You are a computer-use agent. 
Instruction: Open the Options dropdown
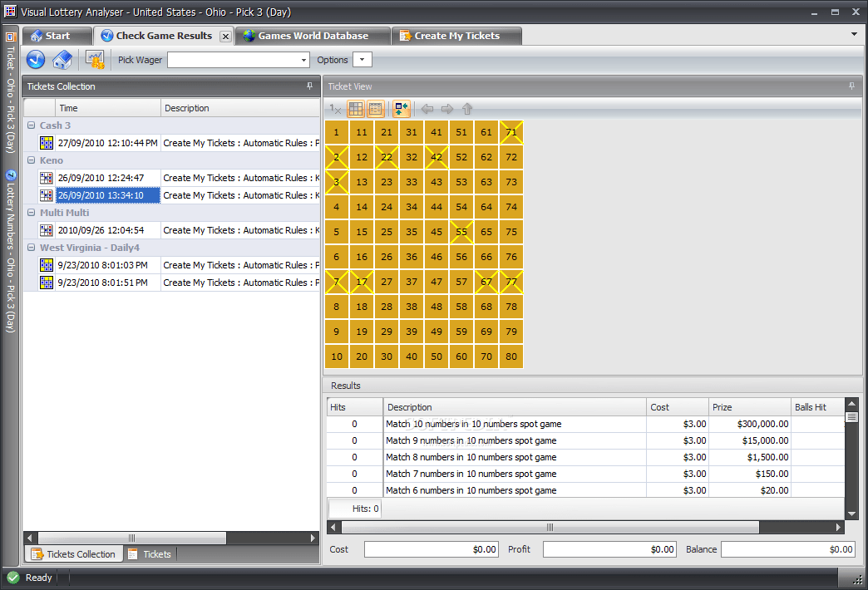coord(362,60)
